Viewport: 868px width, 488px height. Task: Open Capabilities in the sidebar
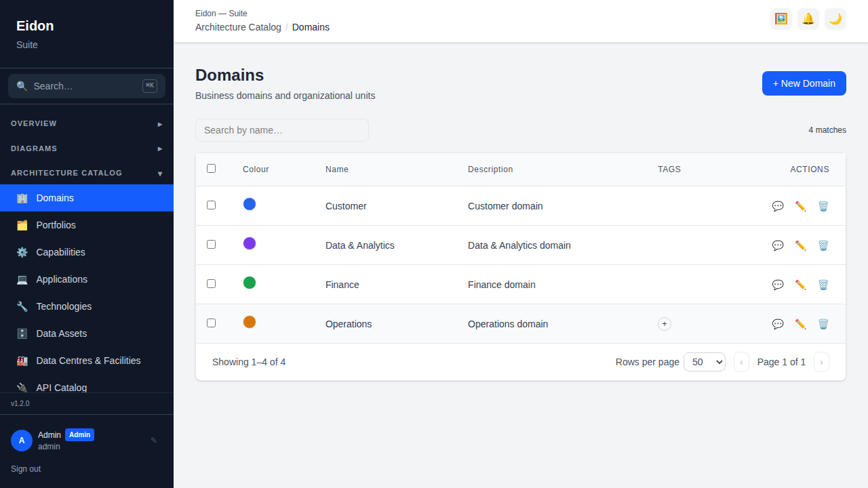(87, 252)
